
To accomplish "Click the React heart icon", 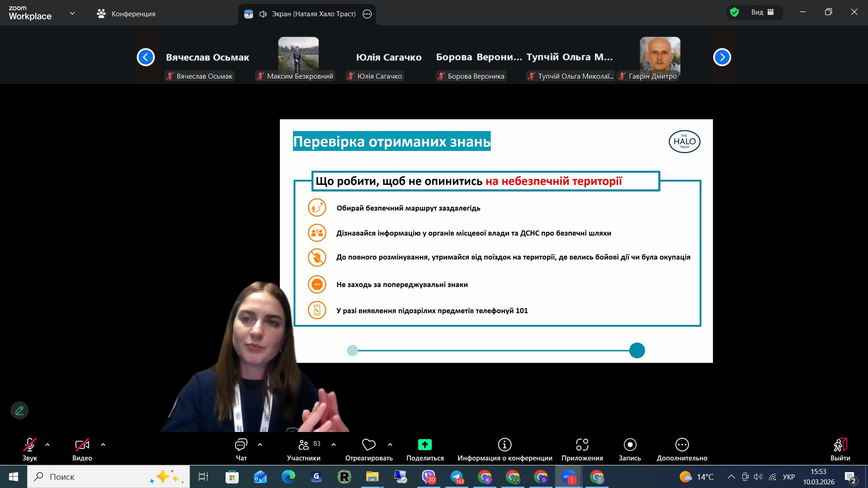I will [368, 445].
